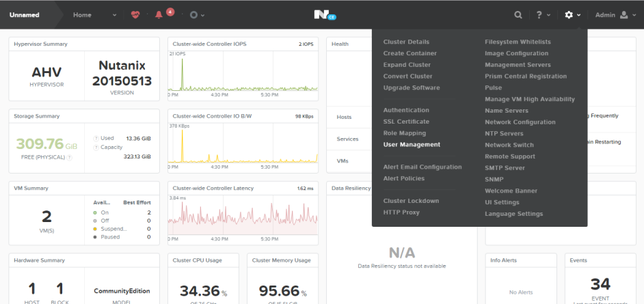Select the Hosts row in Health
Viewport: 644px width, 304px height.
click(349, 118)
